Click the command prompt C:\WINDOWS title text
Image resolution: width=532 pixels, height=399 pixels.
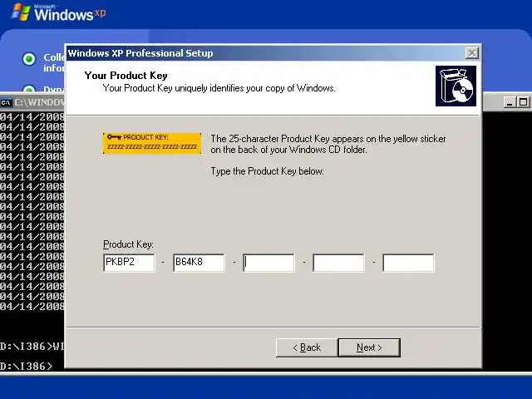tap(39, 102)
